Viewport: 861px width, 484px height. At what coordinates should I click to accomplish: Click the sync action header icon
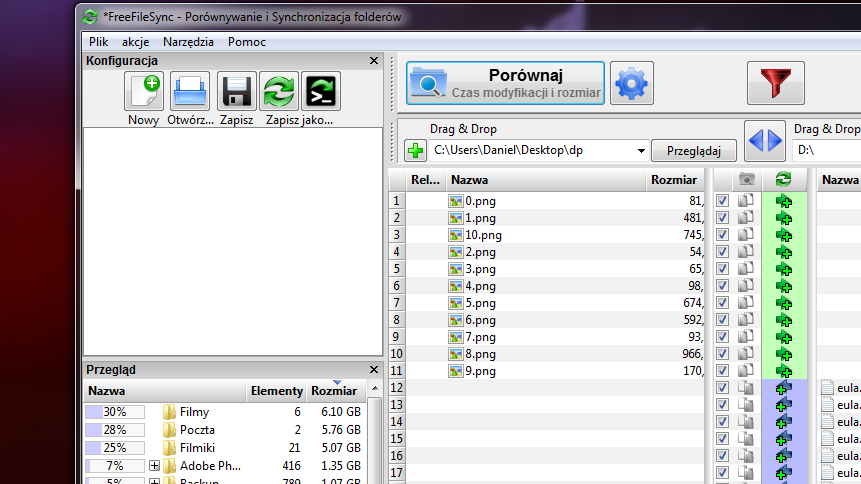784,179
